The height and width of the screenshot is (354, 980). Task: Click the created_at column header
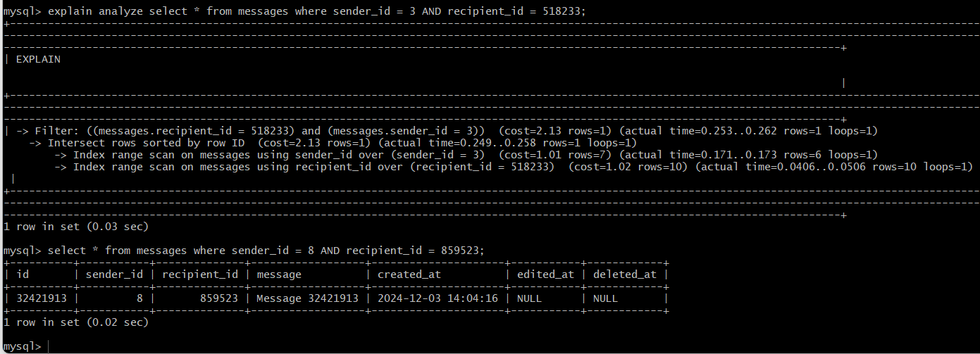point(409,274)
